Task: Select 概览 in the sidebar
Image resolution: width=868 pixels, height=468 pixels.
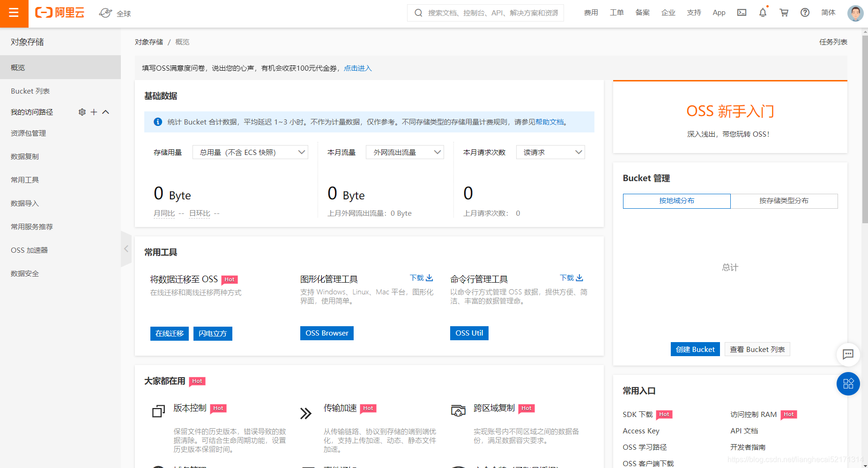Action: (60, 67)
